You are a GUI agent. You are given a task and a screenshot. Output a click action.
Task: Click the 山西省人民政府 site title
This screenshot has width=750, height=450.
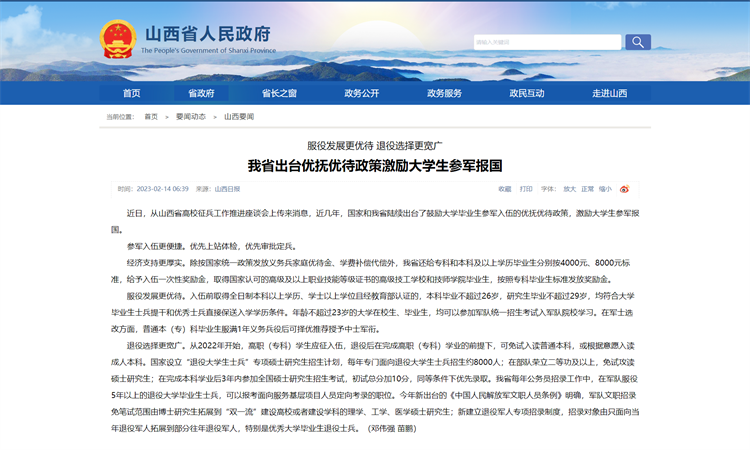[x=207, y=34]
